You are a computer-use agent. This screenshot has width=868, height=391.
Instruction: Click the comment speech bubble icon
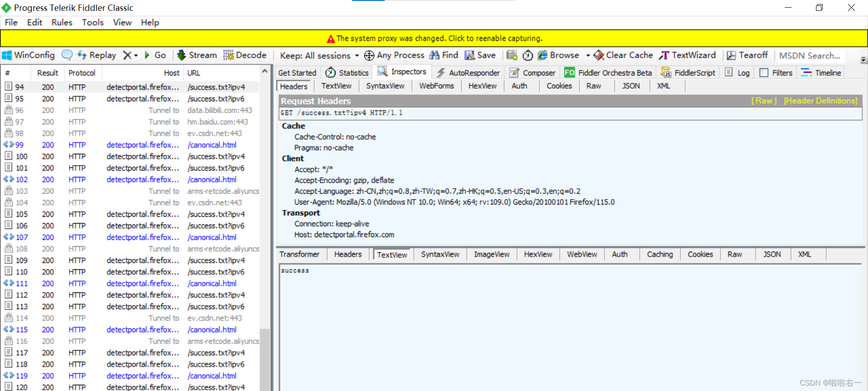(x=67, y=55)
